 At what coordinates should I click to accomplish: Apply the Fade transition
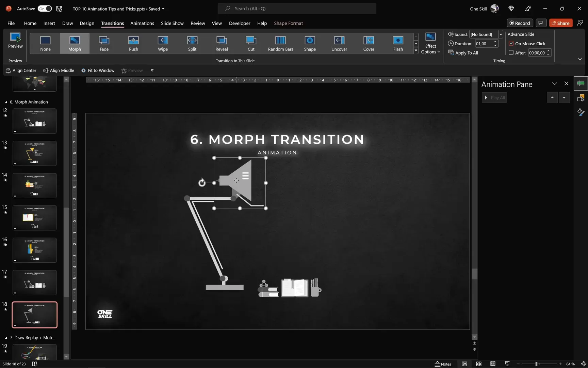point(104,43)
